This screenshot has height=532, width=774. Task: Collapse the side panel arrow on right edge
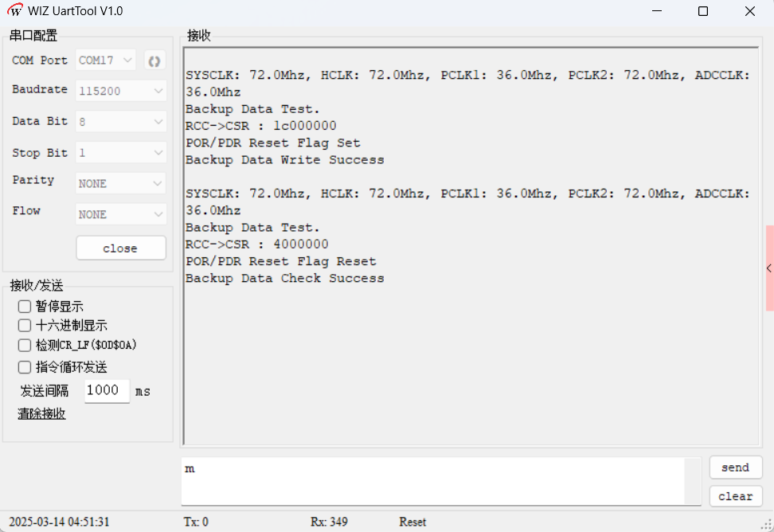click(x=768, y=268)
